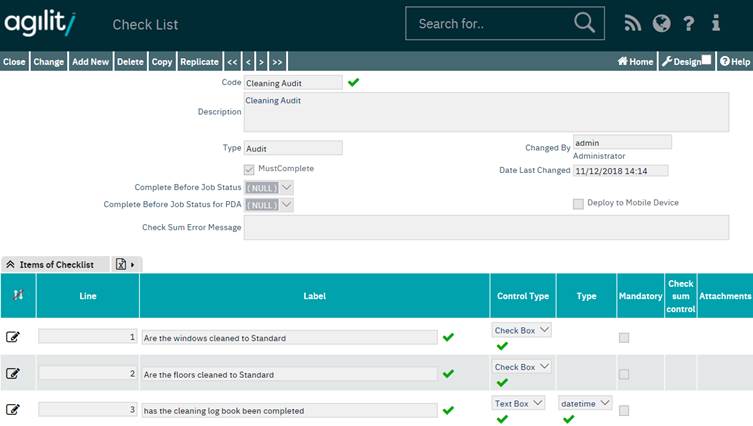Screen dimensions: 753x426
Task: Toggle the MustComplete checkbox
Action: point(250,169)
